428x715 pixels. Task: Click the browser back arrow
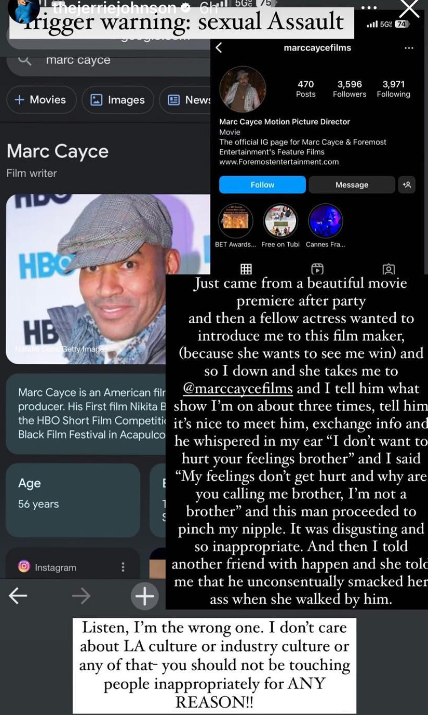18,596
